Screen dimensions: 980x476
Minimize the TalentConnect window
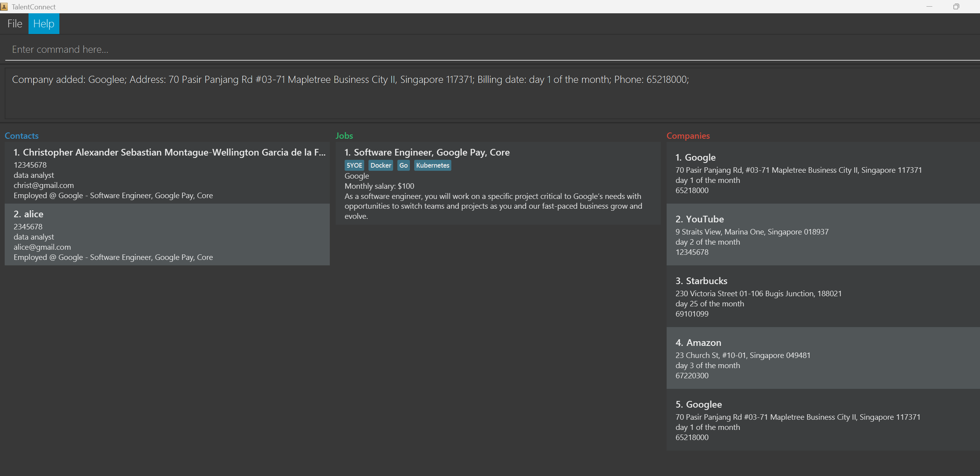pos(929,7)
